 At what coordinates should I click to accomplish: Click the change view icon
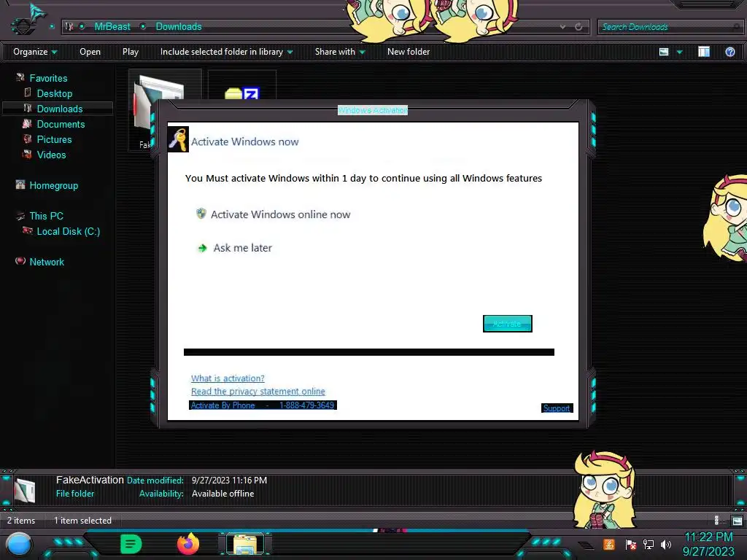[x=664, y=52]
